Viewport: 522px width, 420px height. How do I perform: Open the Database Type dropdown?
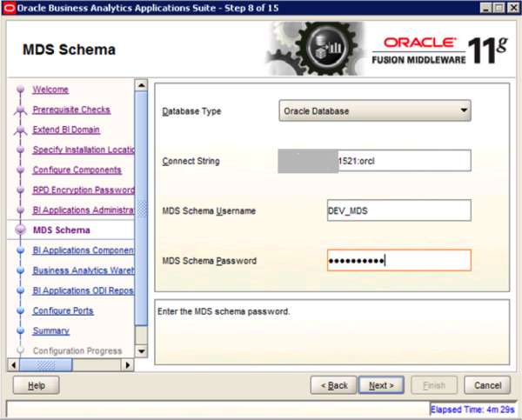coord(375,110)
